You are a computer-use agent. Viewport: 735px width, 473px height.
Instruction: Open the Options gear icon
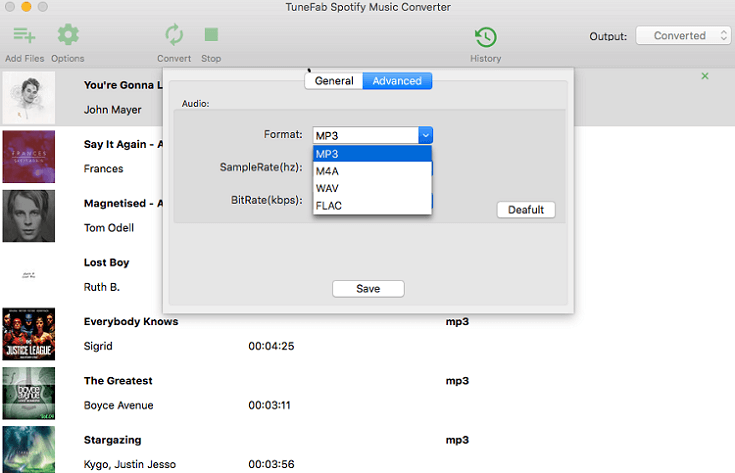pyautogui.click(x=68, y=35)
